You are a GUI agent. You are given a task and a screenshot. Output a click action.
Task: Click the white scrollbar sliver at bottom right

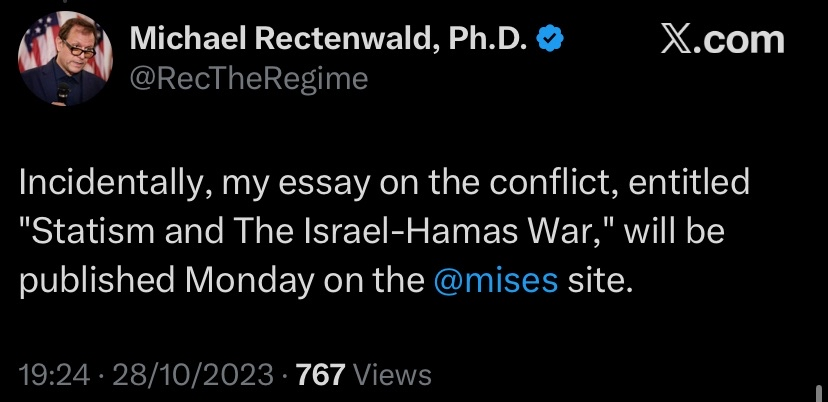coord(818,393)
